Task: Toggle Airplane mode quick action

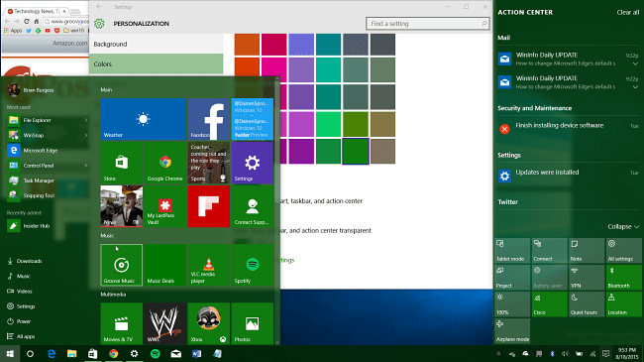Action: tap(512, 330)
